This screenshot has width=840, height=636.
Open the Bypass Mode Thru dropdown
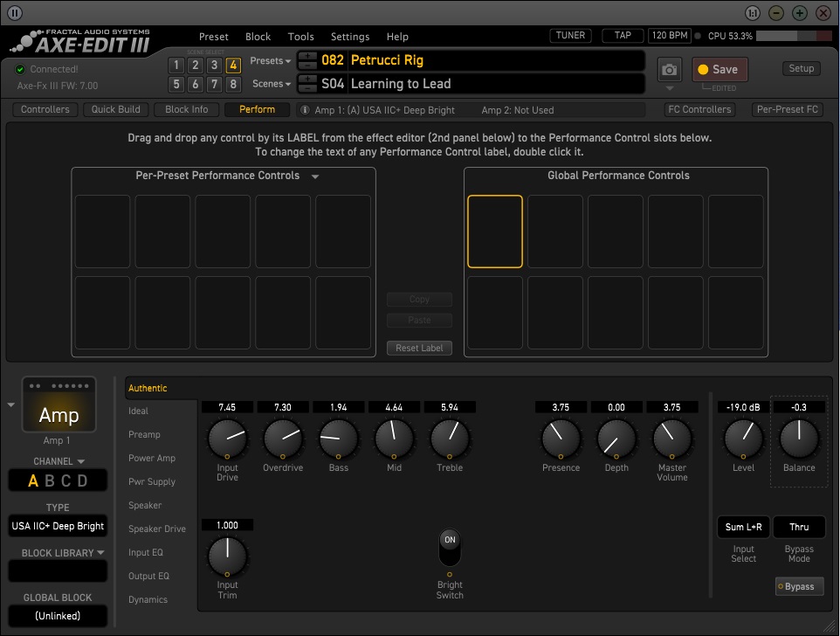pos(799,527)
